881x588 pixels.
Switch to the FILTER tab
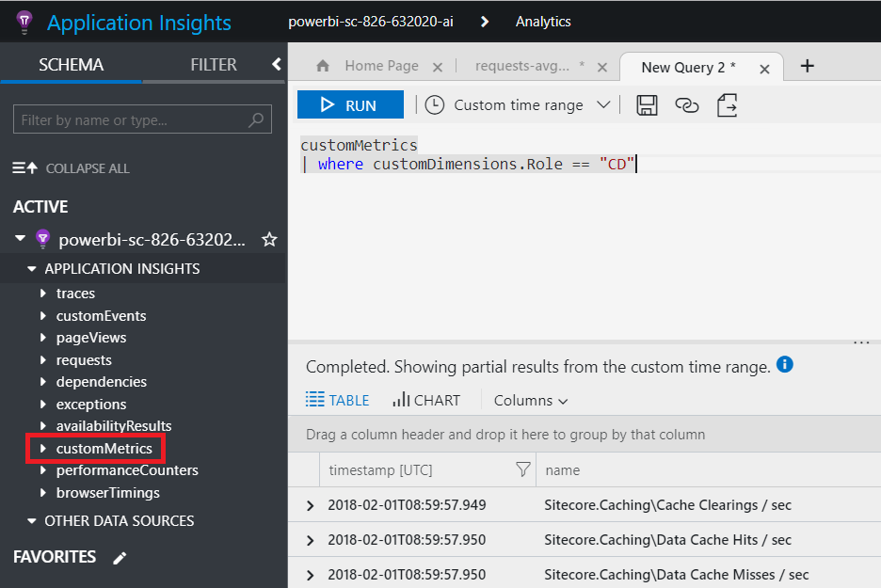tap(214, 65)
